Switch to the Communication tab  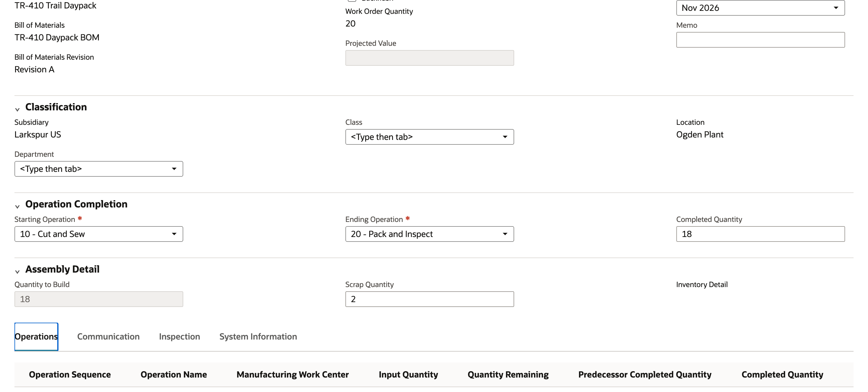coord(108,337)
